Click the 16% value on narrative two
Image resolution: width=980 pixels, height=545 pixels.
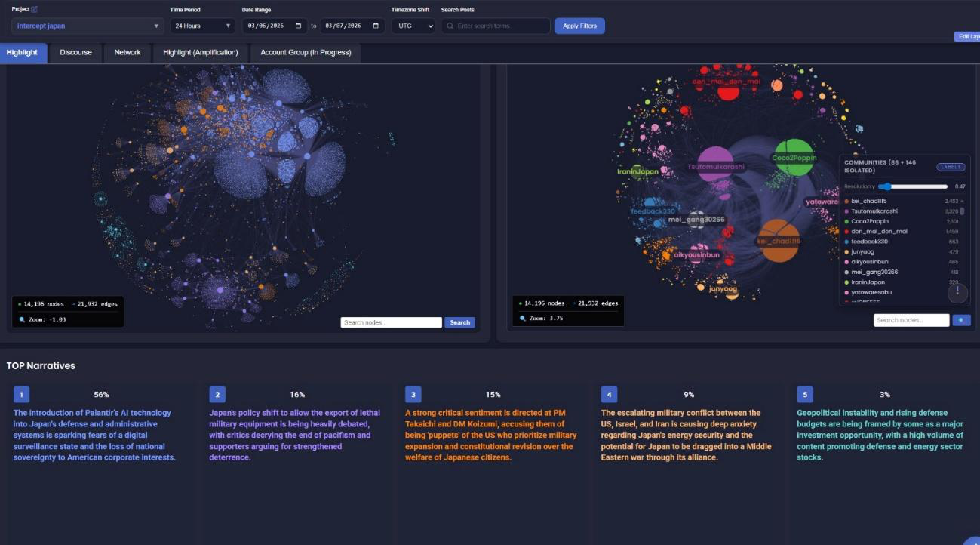297,394
